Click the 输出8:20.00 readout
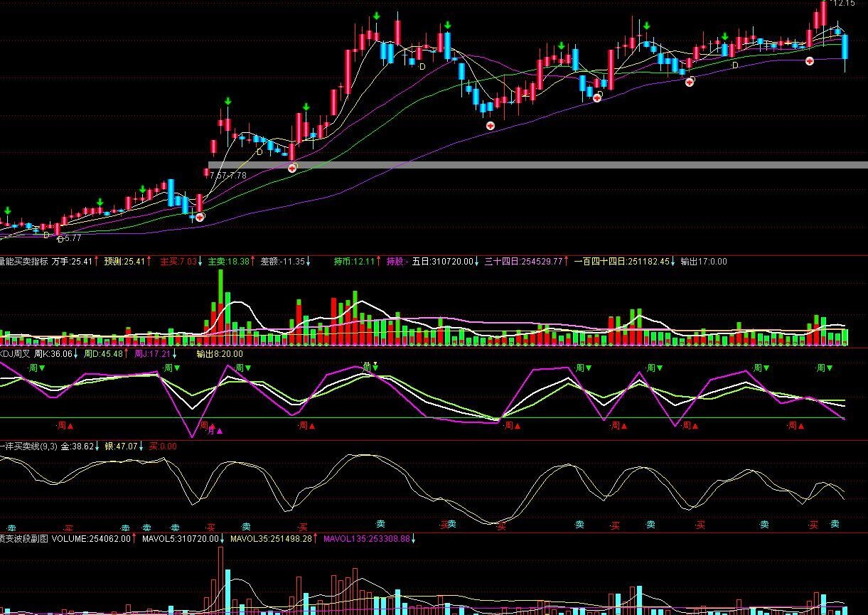 [219, 354]
